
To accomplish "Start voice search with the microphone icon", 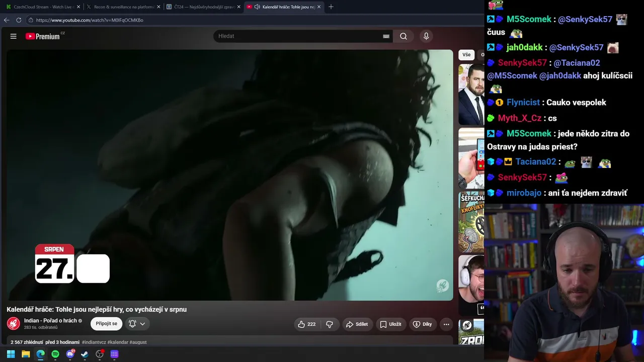I will [x=426, y=36].
